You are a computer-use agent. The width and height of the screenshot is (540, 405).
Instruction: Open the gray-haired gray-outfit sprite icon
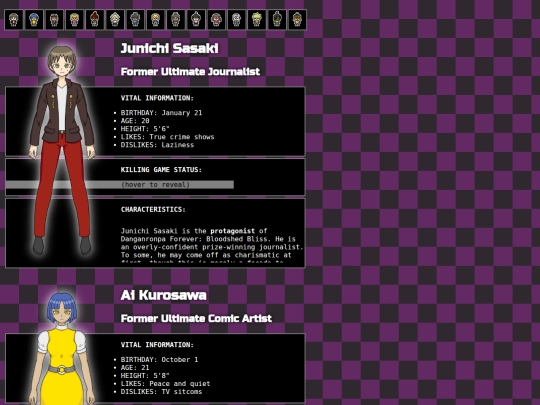click(237, 20)
